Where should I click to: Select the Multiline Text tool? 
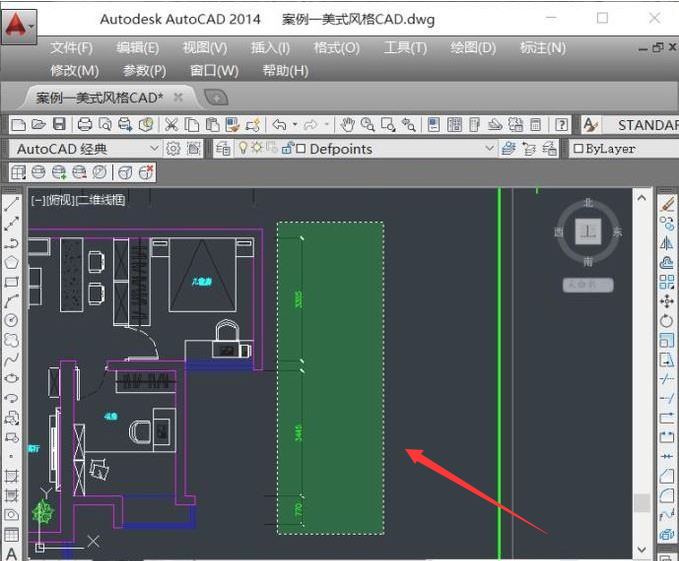tap(12, 553)
